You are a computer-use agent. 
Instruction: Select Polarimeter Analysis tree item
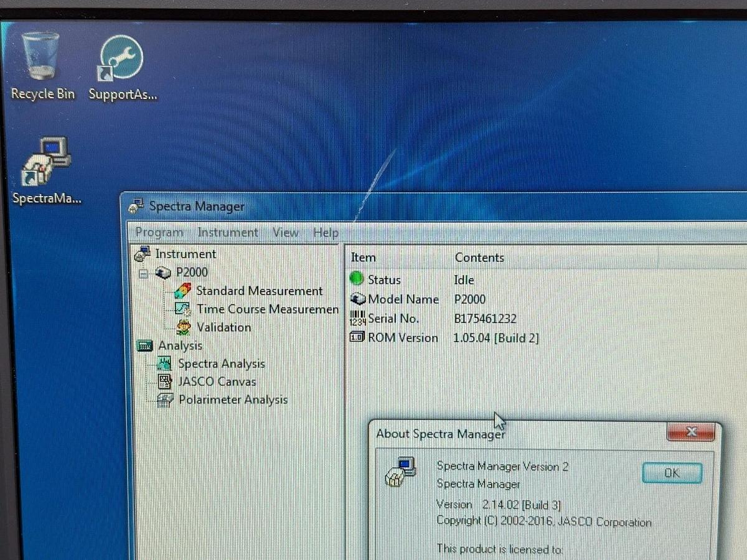(233, 399)
